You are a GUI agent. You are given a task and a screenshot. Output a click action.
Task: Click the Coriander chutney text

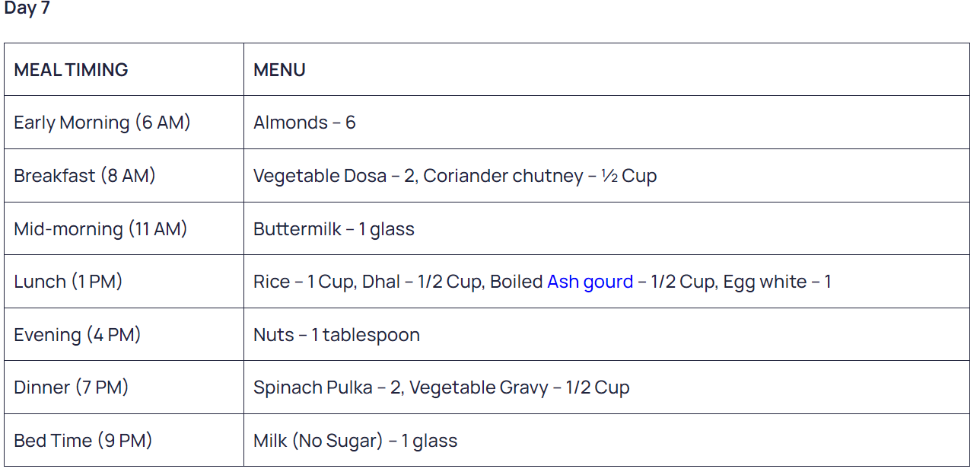502,176
